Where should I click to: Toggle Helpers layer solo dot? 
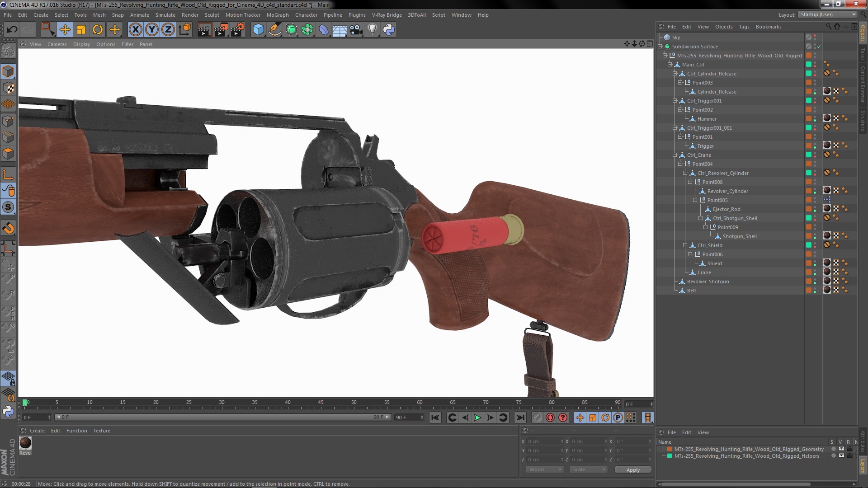tap(833, 456)
